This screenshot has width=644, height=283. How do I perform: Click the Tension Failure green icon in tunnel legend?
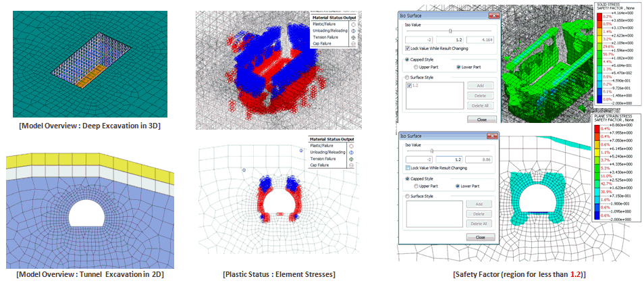tap(351, 159)
